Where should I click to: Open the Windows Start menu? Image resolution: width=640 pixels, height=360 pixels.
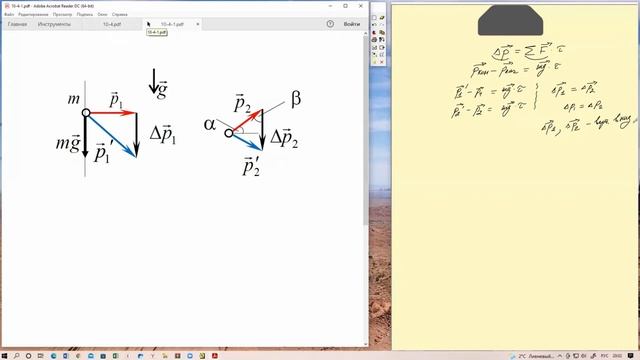point(4,356)
